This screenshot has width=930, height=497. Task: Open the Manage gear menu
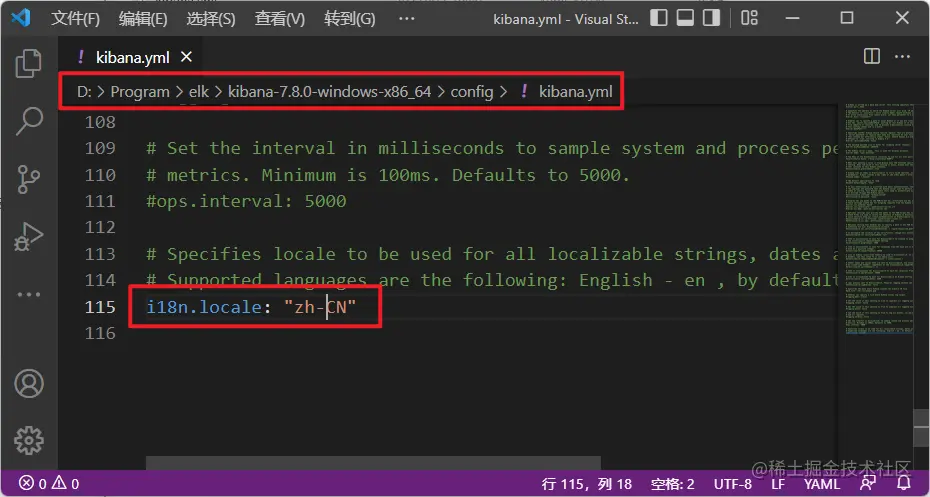[x=28, y=440]
